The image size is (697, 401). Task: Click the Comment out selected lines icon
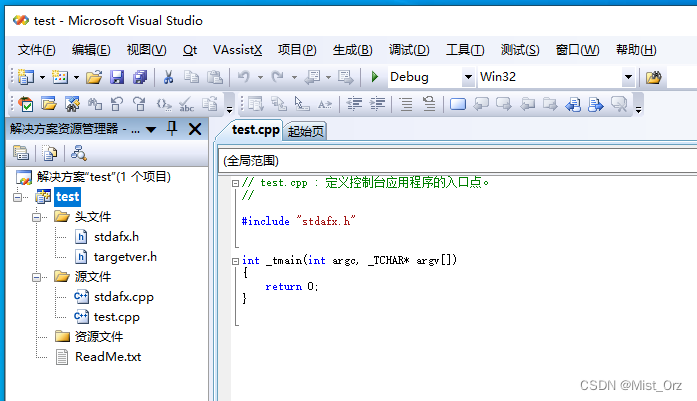[x=406, y=104]
